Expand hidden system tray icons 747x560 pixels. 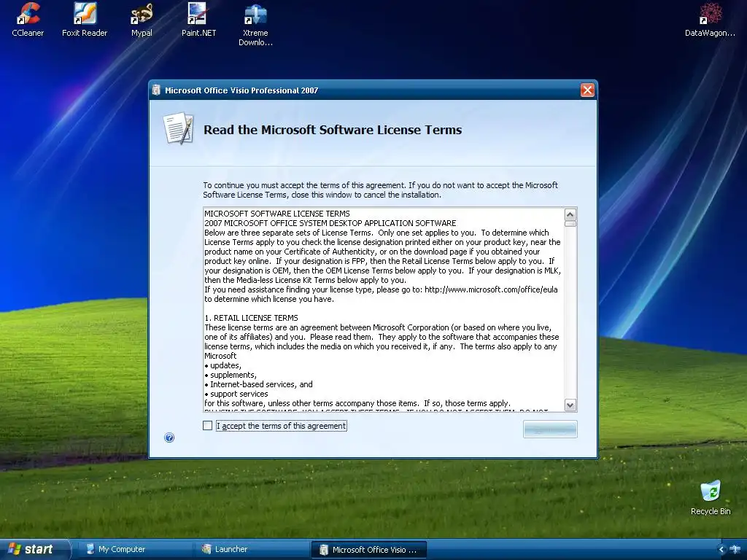[x=721, y=550]
